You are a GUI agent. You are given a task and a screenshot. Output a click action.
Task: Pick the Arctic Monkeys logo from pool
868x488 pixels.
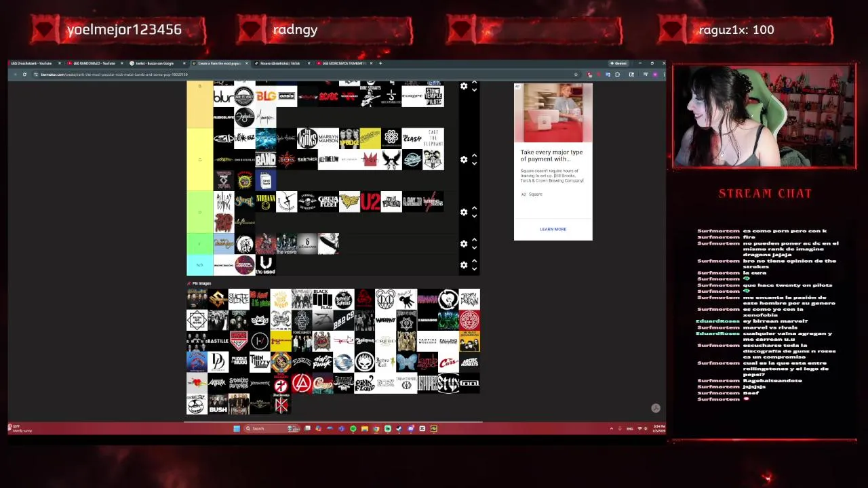(469, 362)
